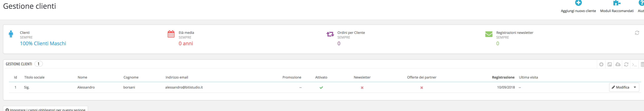Expand the Modifica dropdown arrow
The image size is (644, 111).
(x=635, y=87)
